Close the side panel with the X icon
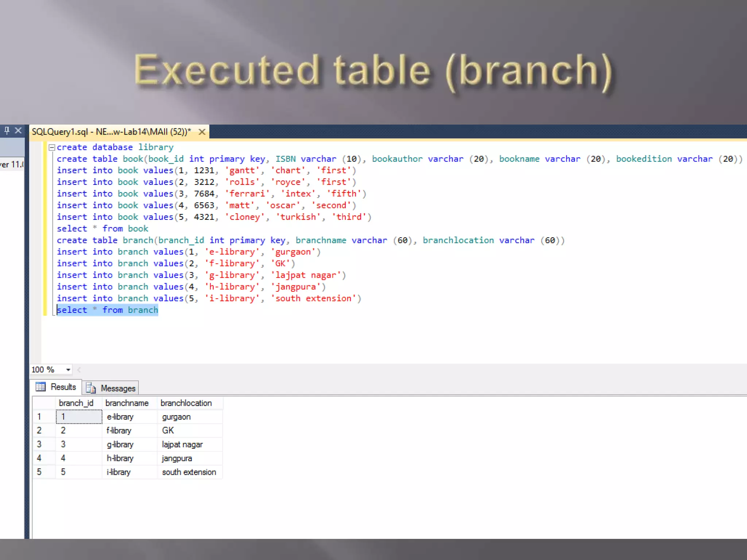 pyautogui.click(x=18, y=131)
